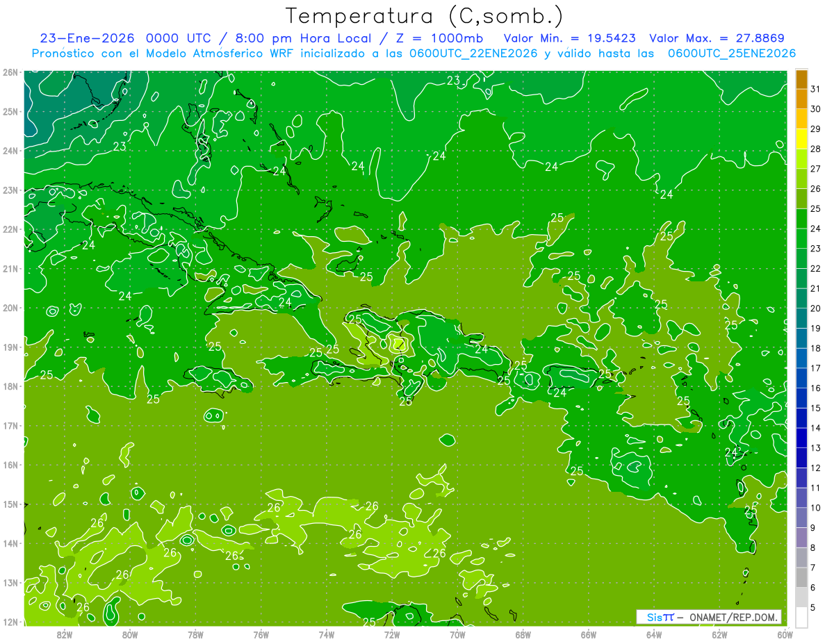Click the color swatch between 29 and 30
Viewport: 834px width, 644px height.
801,119
